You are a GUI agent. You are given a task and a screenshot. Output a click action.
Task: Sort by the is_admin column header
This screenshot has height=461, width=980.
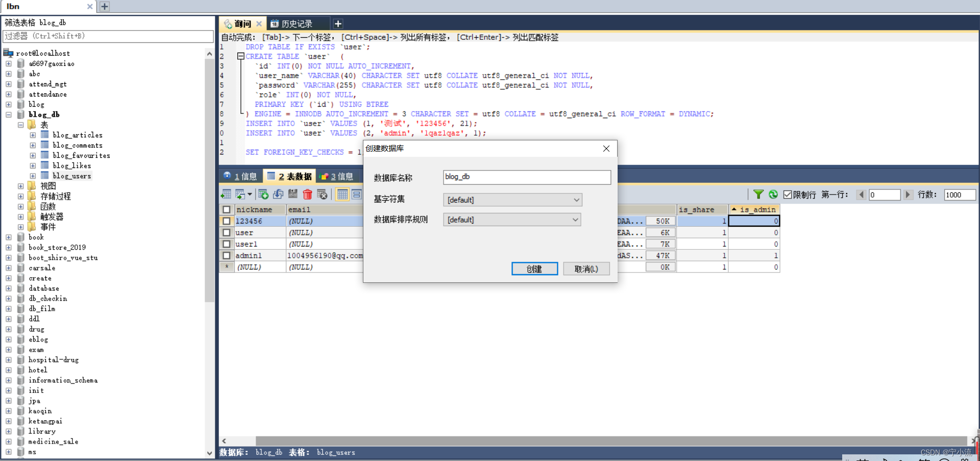pyautogui.click(x=754, y=209)
